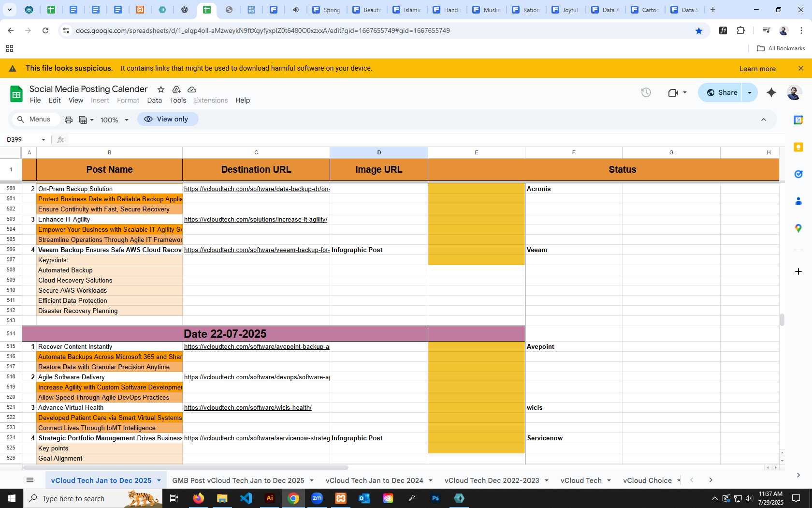Open the Sheets home icon
The height and width of the screenshot is (508, 812).
tap(16, 94)
